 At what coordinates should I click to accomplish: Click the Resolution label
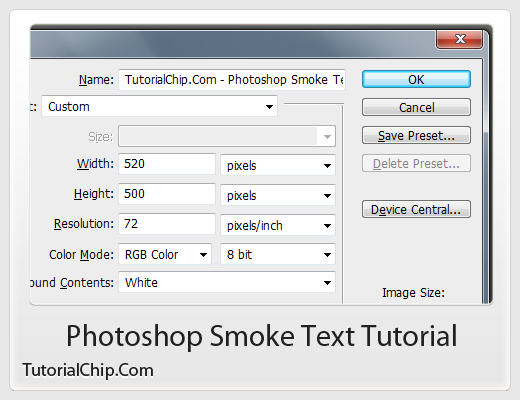point(84,224)
